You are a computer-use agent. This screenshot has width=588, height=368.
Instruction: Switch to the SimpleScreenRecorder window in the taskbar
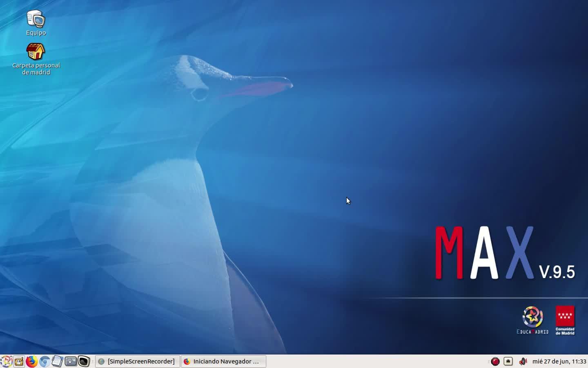pos(138,361)
